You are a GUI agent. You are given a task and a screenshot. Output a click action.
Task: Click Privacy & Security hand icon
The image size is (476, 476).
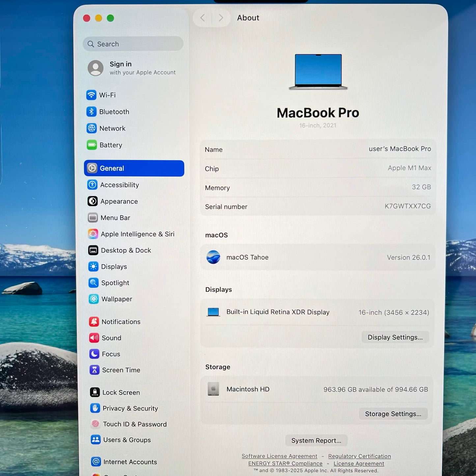click(x=95, y=408)
